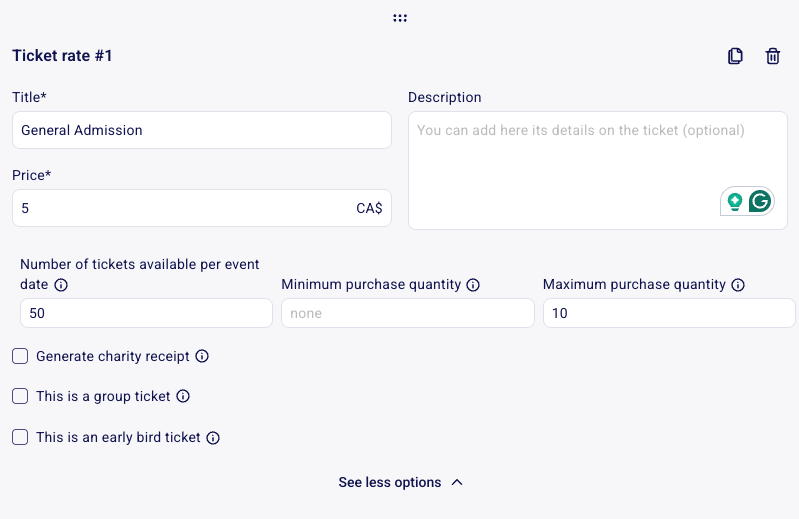Show info about Generate charity receipt

[x=202, y=356]
